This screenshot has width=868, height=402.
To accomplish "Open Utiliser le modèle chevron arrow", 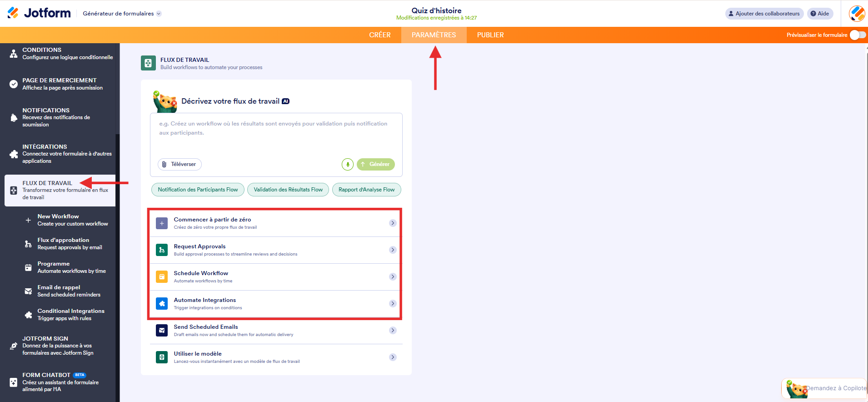I will tap(393, 357).
